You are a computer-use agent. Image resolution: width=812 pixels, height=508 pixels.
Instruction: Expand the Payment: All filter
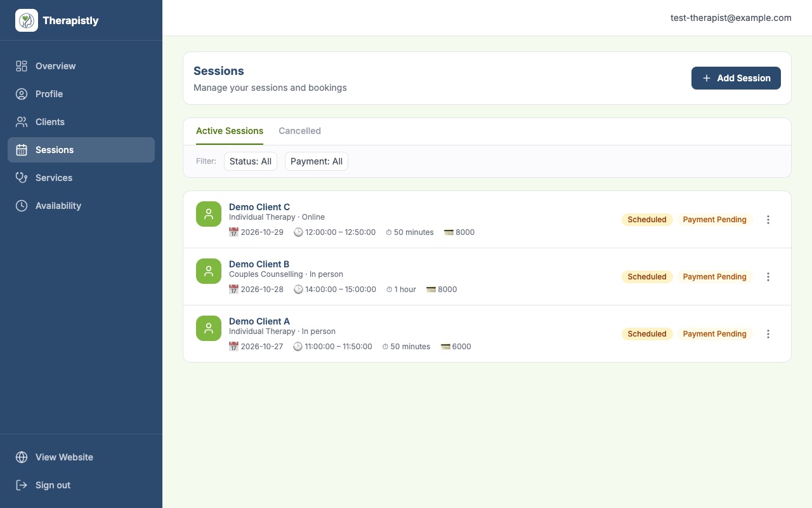317,161
